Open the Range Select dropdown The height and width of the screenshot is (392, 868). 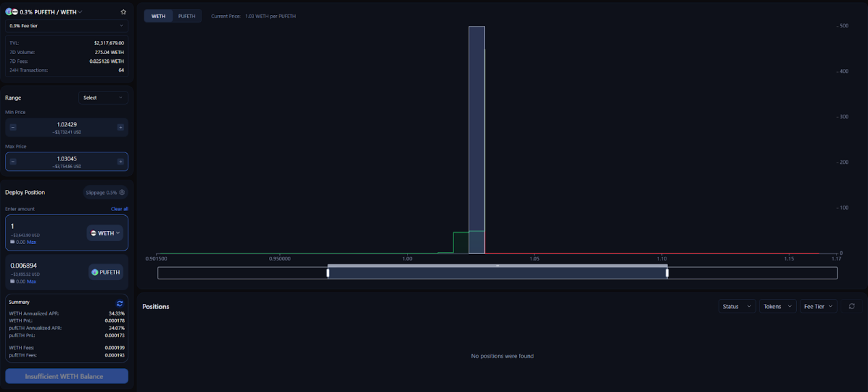point(103,98)
